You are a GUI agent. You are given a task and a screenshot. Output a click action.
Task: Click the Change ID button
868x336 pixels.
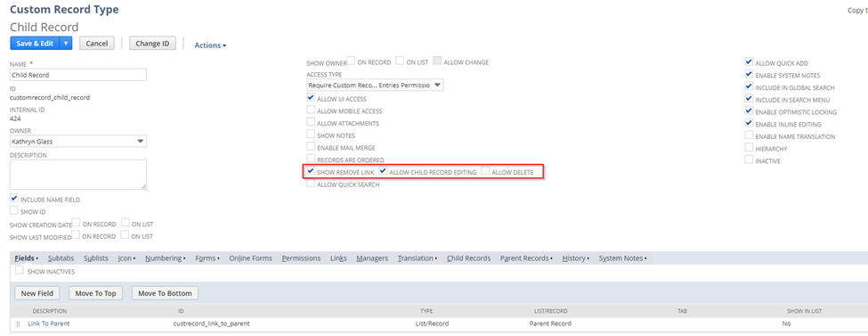point(152,44)
